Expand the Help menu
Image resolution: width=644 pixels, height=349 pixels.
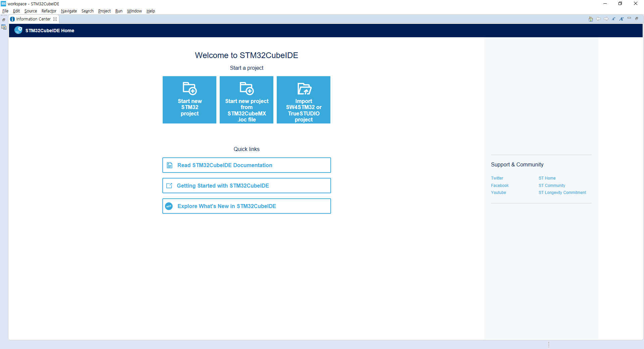coord(151,11)
